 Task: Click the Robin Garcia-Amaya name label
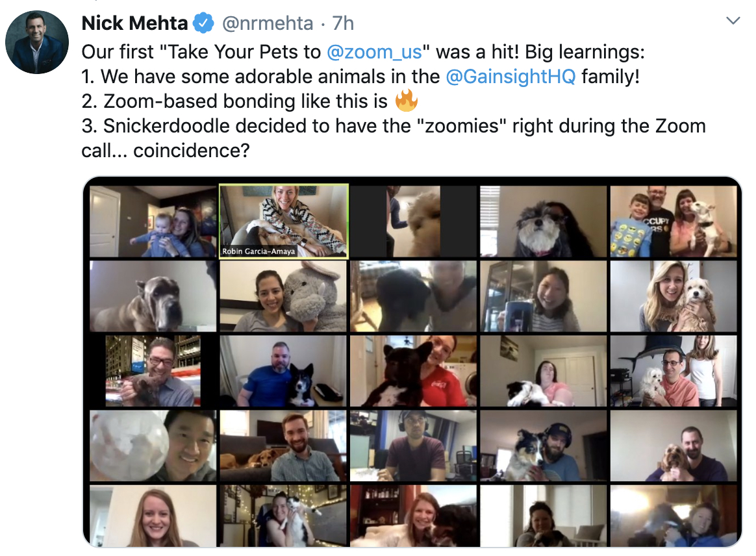[258, 251]
